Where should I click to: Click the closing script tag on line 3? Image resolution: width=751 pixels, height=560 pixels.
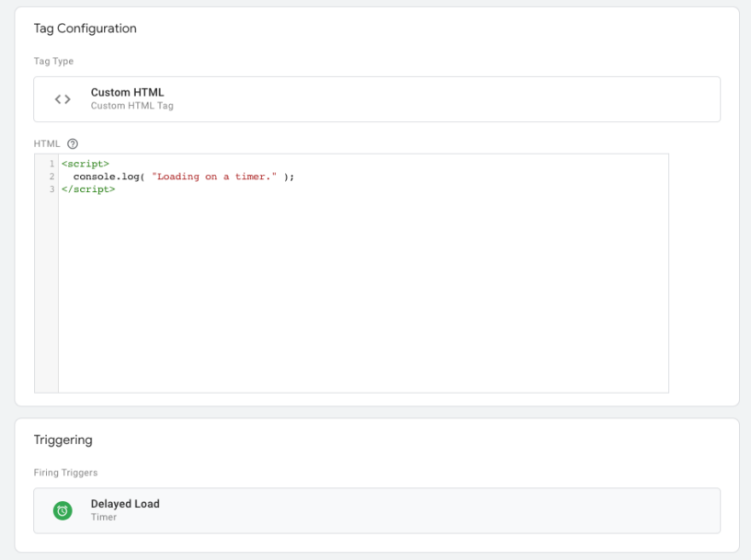click(x=86, y=190)
